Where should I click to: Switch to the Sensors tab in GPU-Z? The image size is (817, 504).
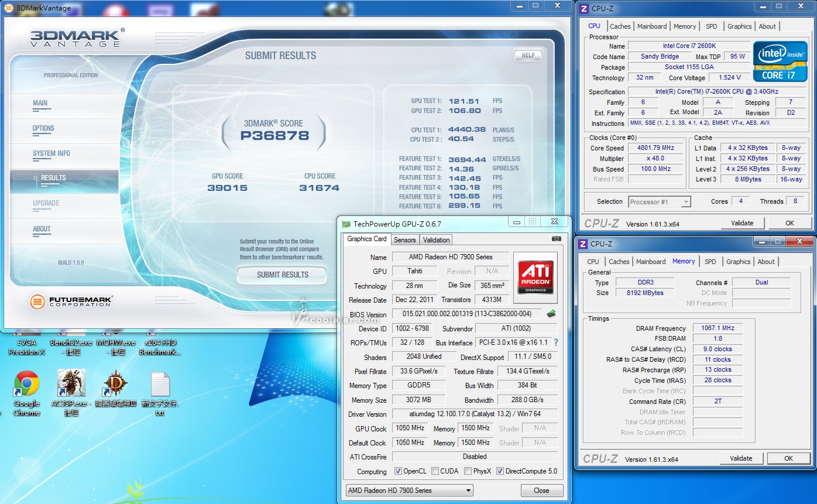pyautogui.click(x=404, y=240)
